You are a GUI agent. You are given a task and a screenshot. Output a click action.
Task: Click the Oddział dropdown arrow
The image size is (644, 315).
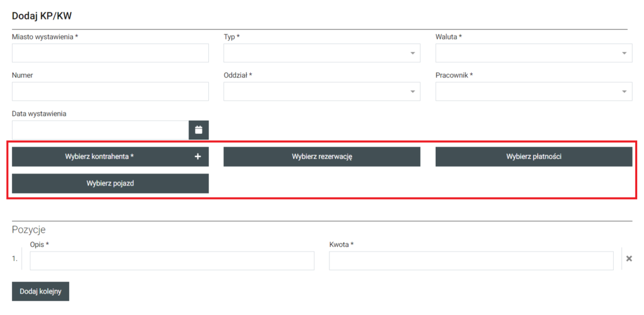pos(413,92)
